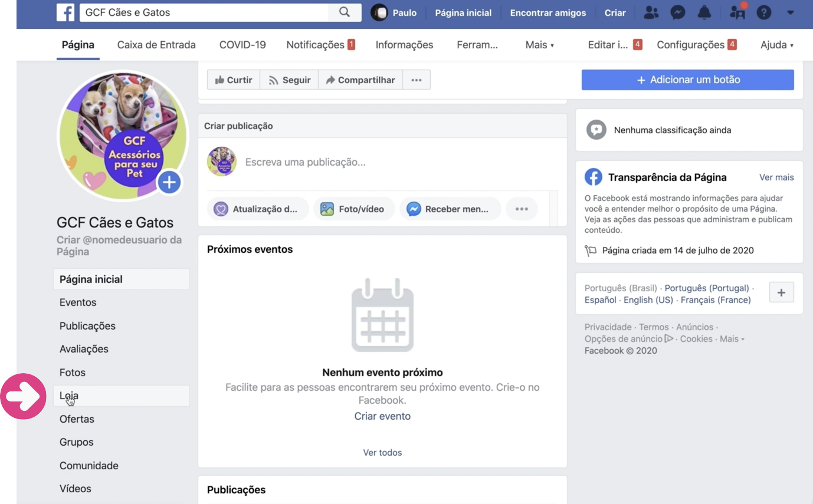Select the Receber men... option
This screenshot has height=504, width=813.
(x=450, y=209)
